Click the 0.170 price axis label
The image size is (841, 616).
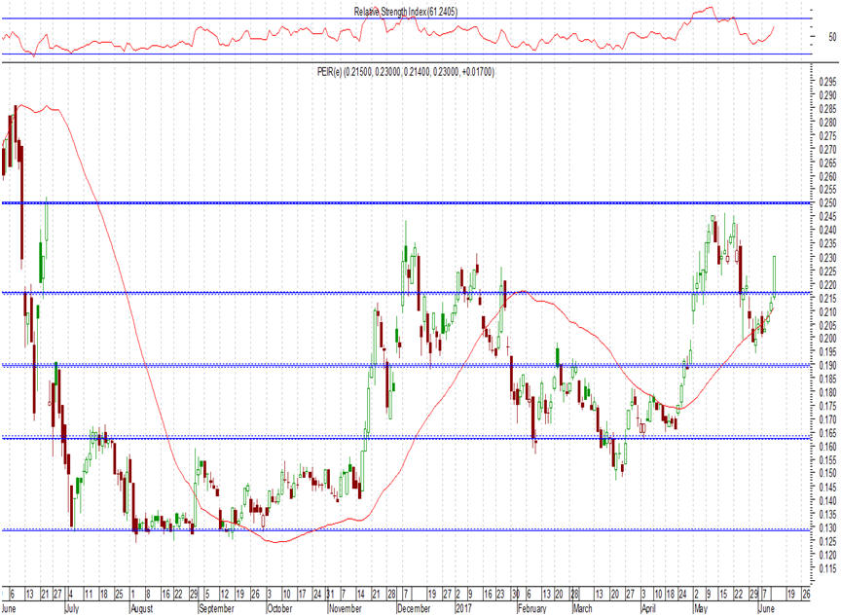(827, 419)
